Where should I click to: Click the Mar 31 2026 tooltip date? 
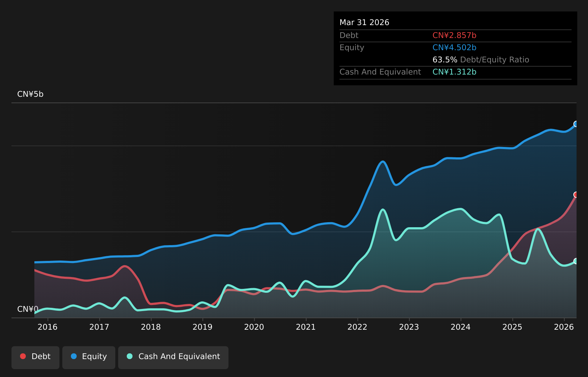coord(364,23)
